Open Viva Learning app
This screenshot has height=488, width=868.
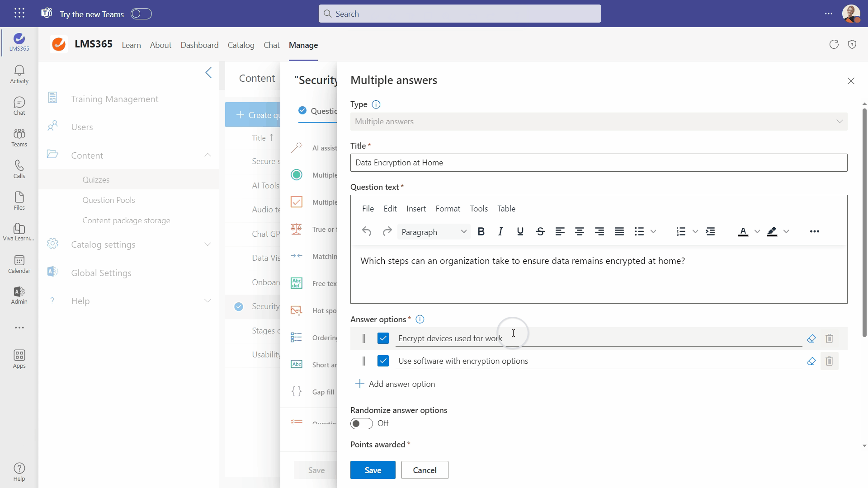pyautogui.click(x=19, y=232)
